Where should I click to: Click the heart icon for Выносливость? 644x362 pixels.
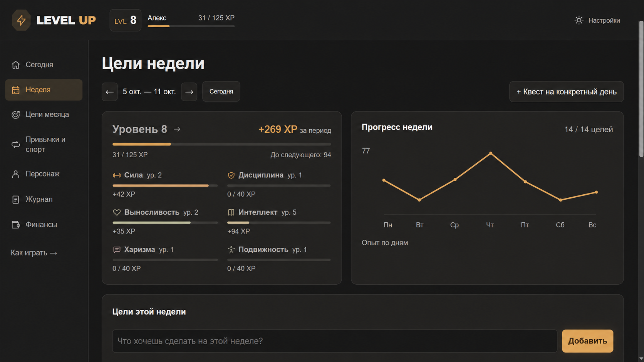pyautogui.click(x=117, y=212)
